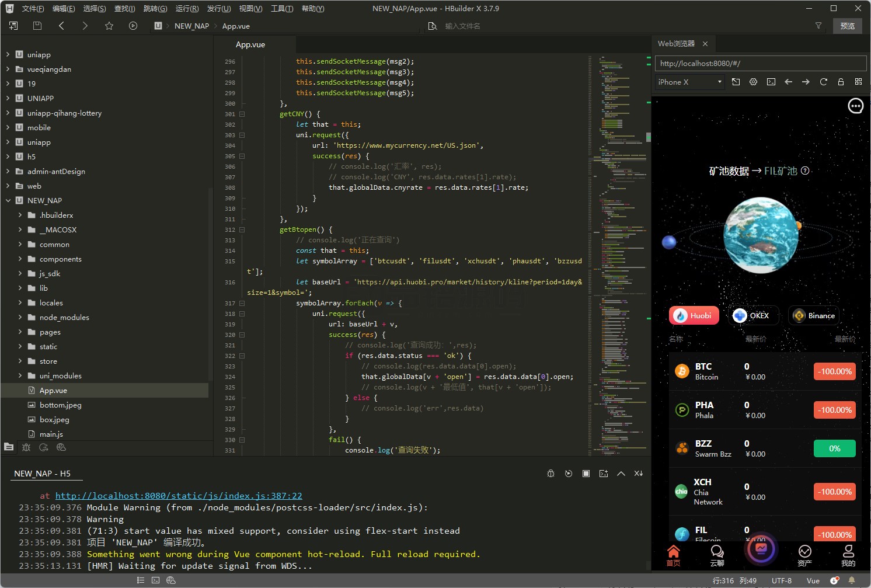The height and width of the screenshot is (588, 871).
Task: Click the editor vertical scrollbar thumb
Action: [x=648, y=137]
